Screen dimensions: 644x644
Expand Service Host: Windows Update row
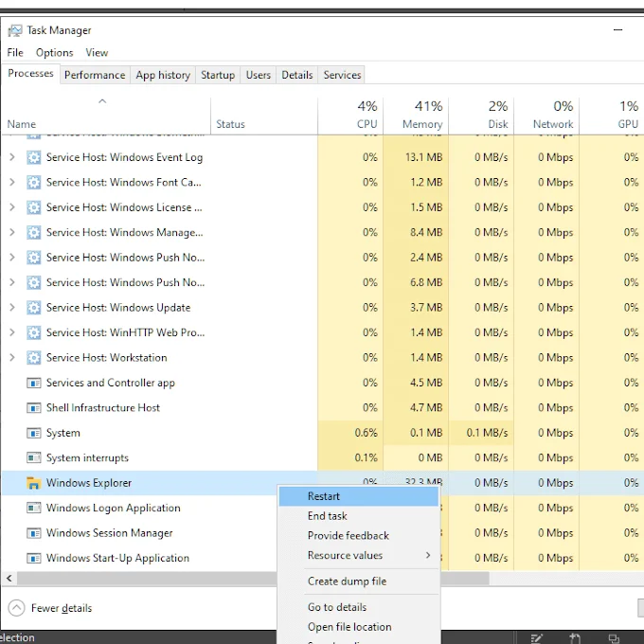[12, 308]
